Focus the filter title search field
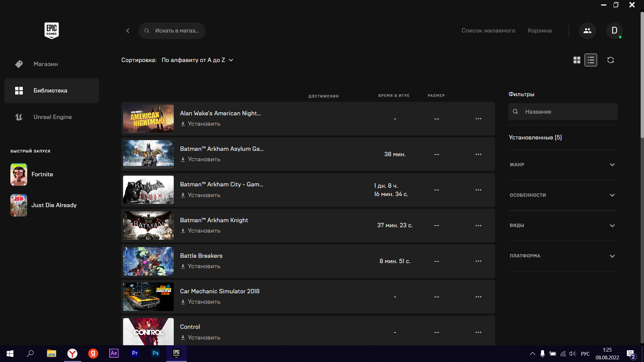The image size is (644, 362). click(x=563, y=112)
